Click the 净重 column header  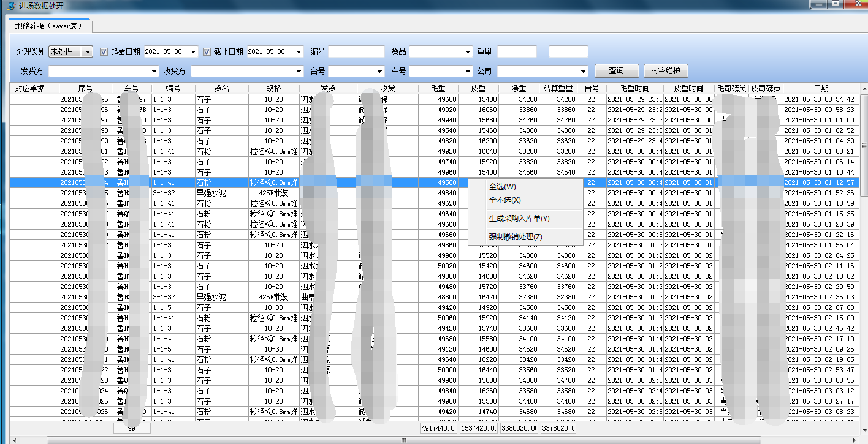519,89
